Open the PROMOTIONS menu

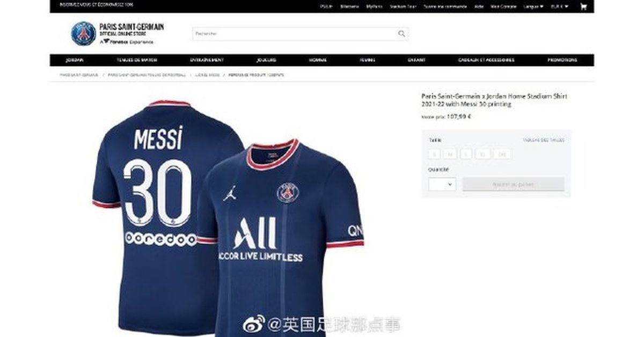coord(562,60)
